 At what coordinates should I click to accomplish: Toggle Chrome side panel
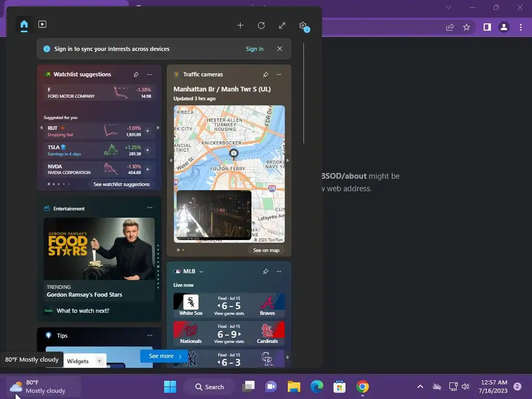[487, 27]
